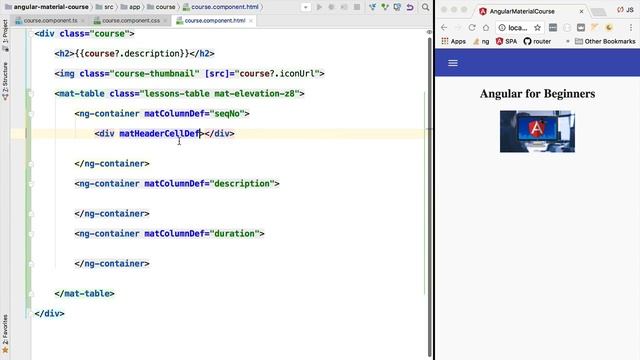Screen dimensions: 640x360
Task: Click the matHeaderCellDef attribute in code
Action: pos(160,133)
